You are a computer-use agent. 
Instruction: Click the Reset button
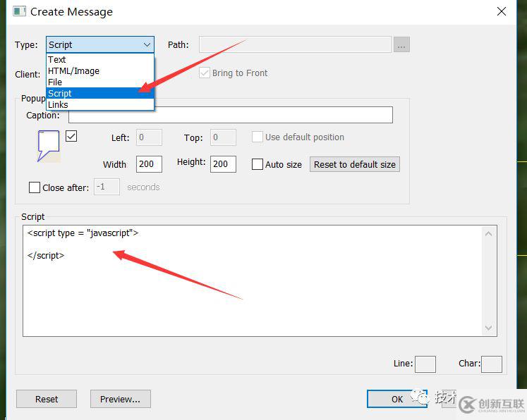(x=47, y=399)
